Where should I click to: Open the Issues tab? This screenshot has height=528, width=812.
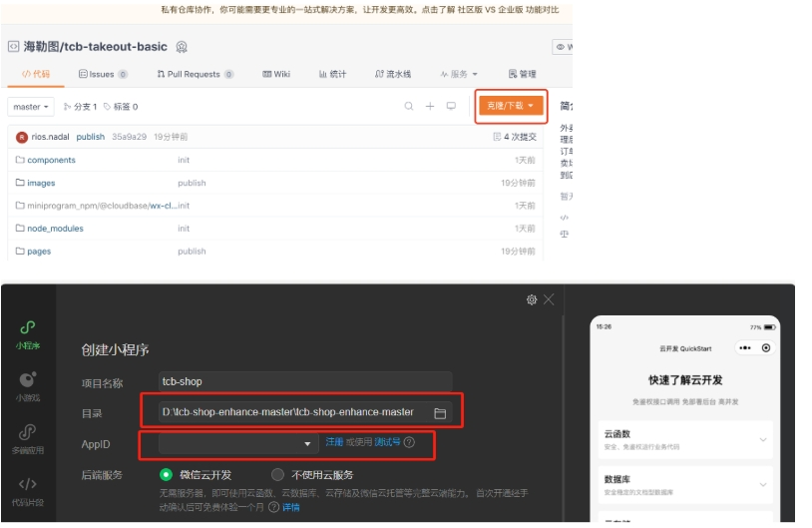pyautogui.click(x=103, y=74)
